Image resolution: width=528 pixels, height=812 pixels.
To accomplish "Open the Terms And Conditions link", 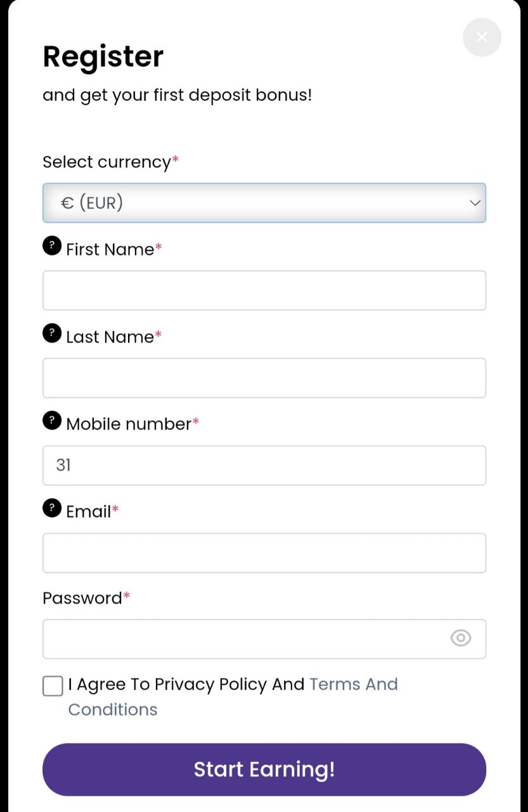I will [x=353, y=684].
